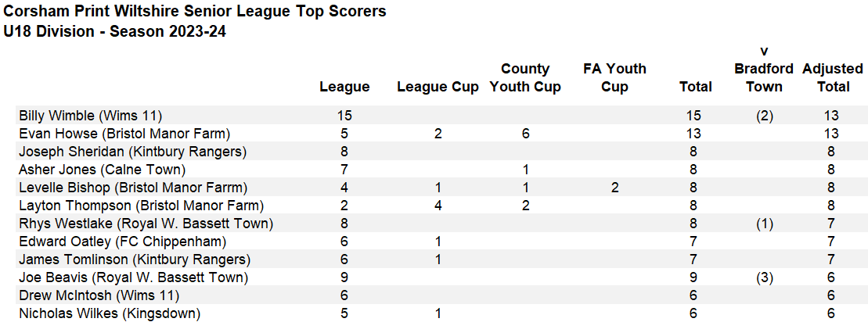Click Levelle Bishop's FA Youth Cup value 2

tap(614, 188)
